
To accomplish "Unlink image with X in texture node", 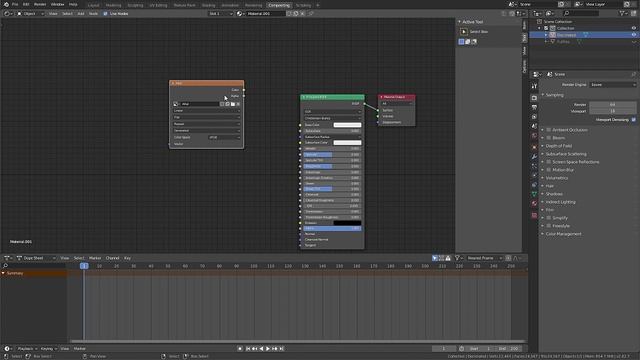I will click(238, 104).
